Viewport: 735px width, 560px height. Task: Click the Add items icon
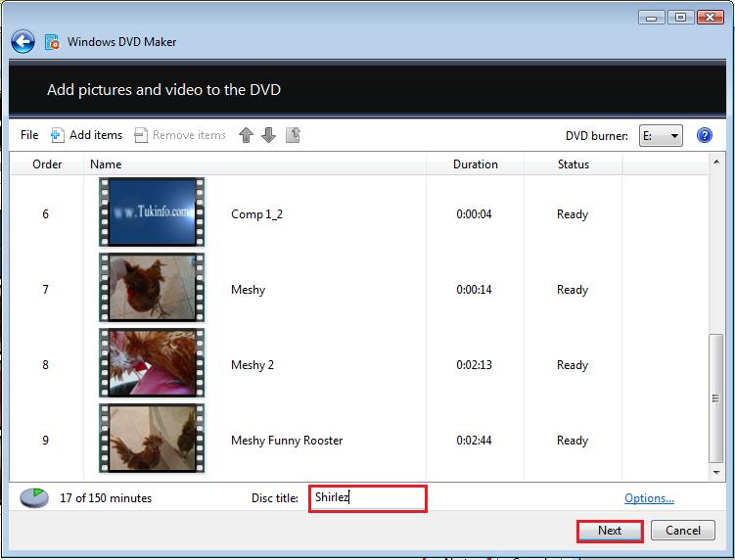click(57, 135)
